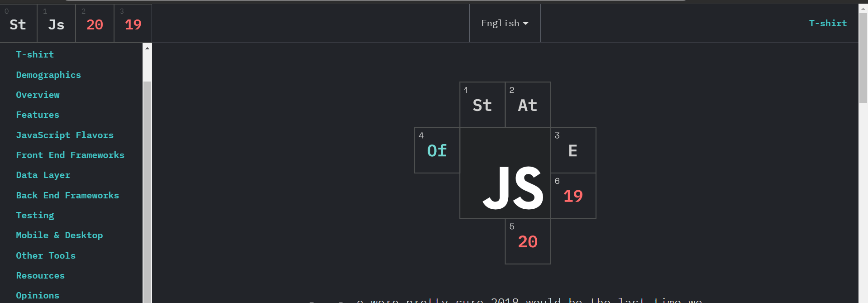Click the red 20 tile in header logo
The image size is (868, 303).
(x=95, y=24)
